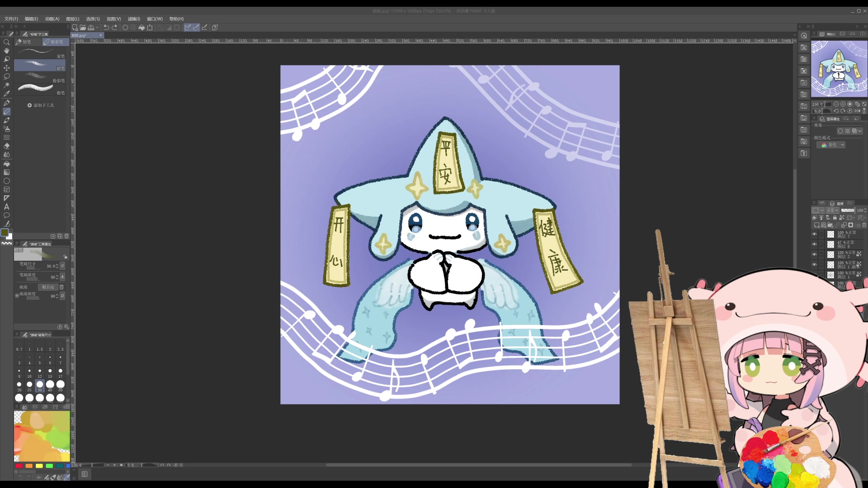Toggle lock checkbox on 图层 8
Viewport: 868px width, 488px height.
[x=821, y=244]
